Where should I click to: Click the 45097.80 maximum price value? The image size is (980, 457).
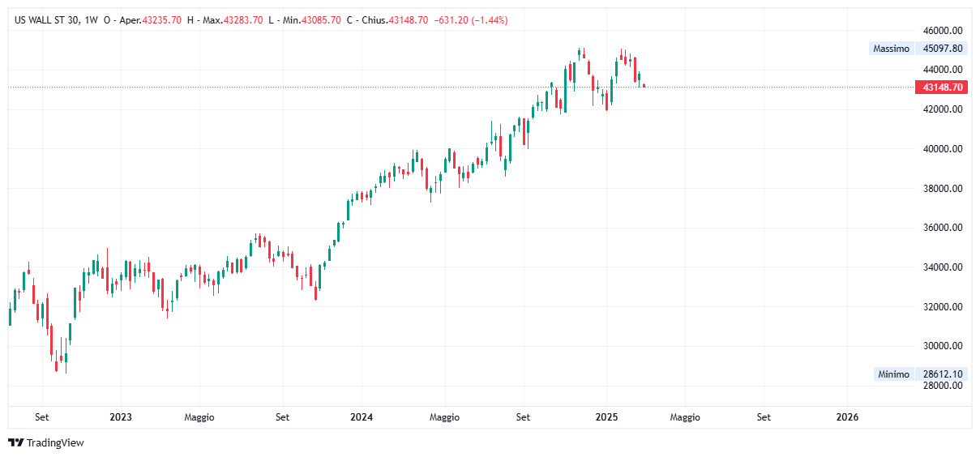[x=942, y=49]
